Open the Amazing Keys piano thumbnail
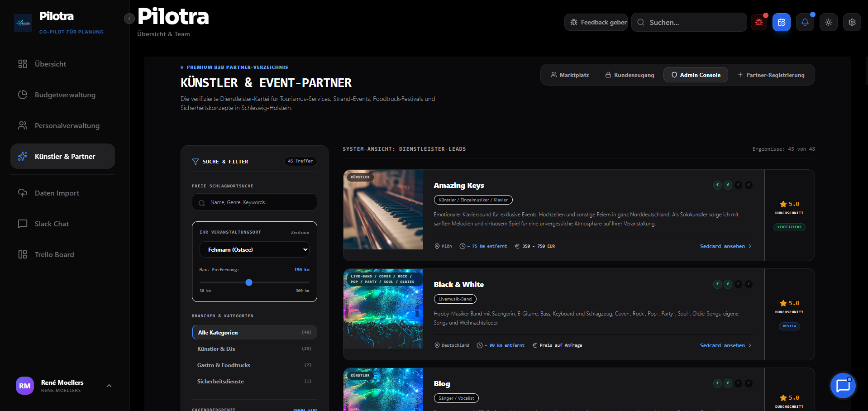868x411 pixels. coord(383,210)
